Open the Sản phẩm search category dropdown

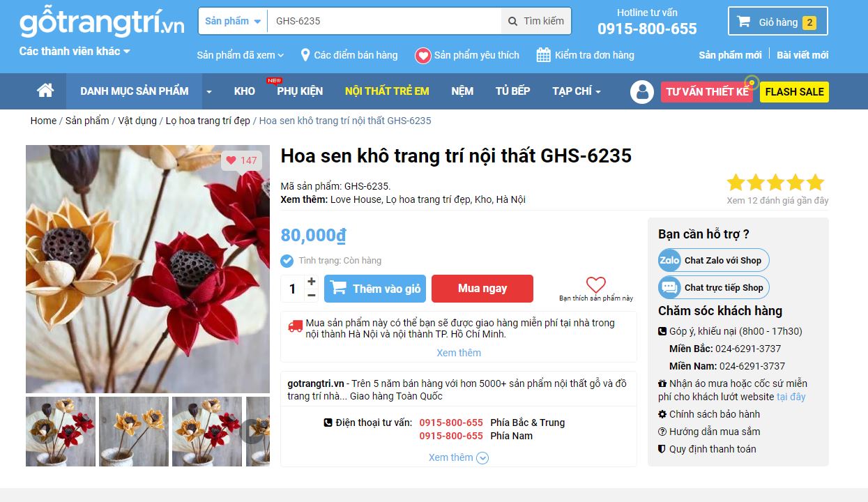coord(233,21)
